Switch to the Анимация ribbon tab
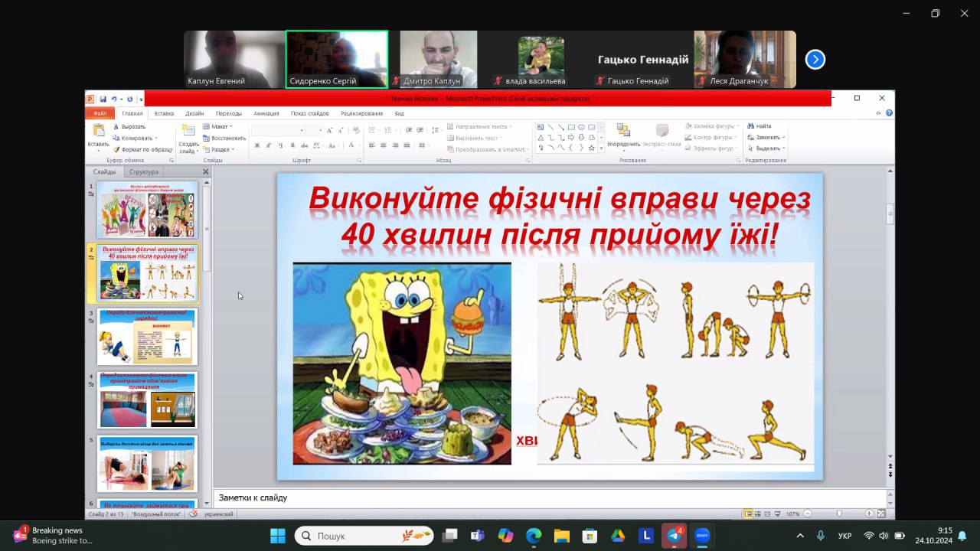The width and height of the screenshot is (980, 551). click(x=266, y=113)
